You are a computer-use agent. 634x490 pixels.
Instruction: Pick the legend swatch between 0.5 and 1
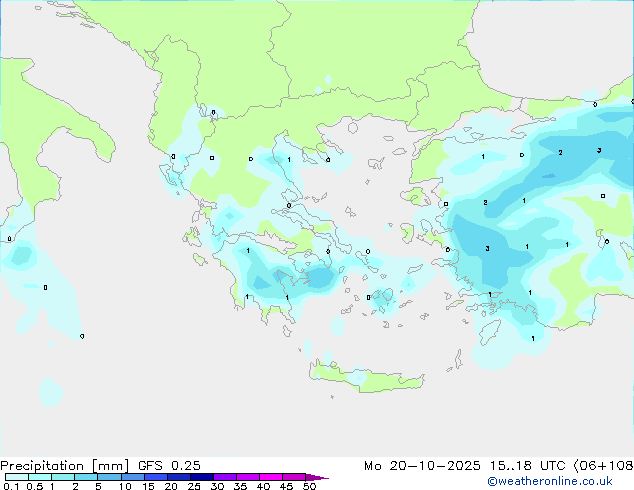click(x=40, y=477)
